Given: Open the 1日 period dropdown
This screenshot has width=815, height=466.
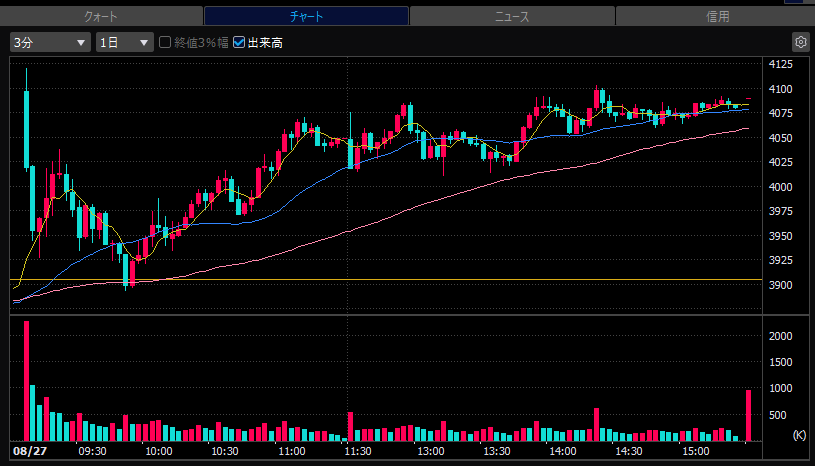Looking at the screenshot, I should 125,43.
